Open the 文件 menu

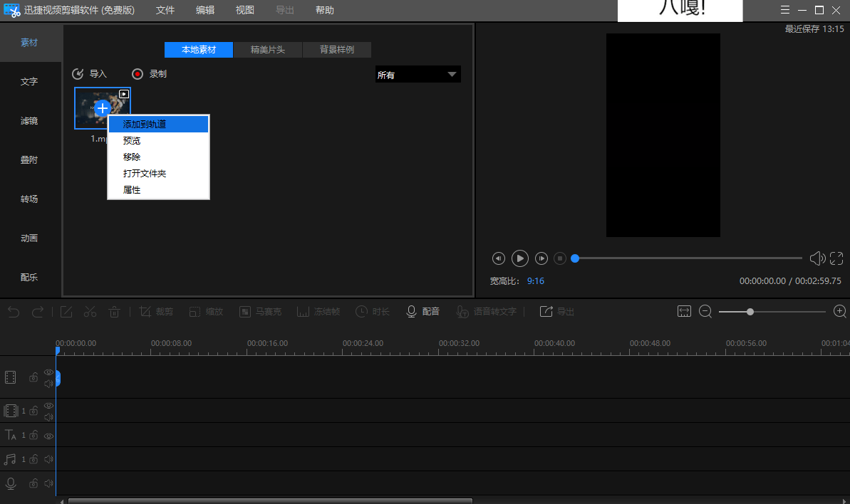click(x=165, y=10)
